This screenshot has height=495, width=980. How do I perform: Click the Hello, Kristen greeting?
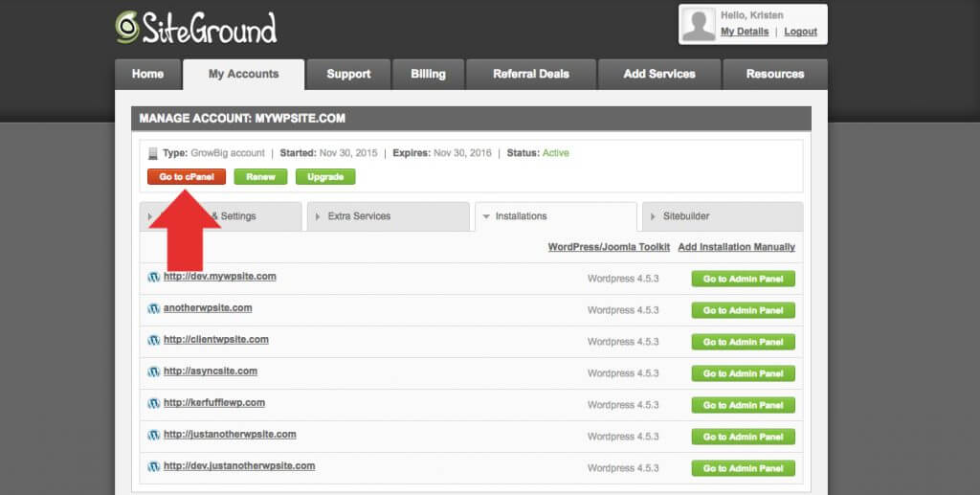(x=752, y=15)
